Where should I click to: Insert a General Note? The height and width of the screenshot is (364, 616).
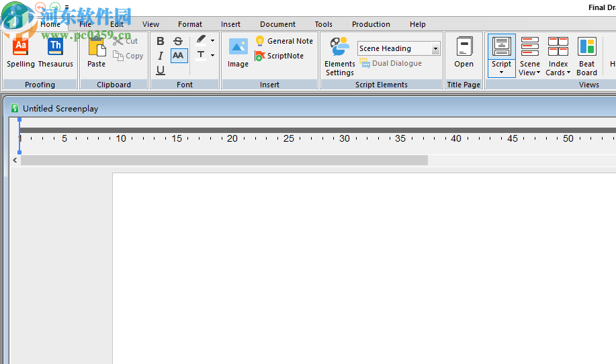coord(284,41)
